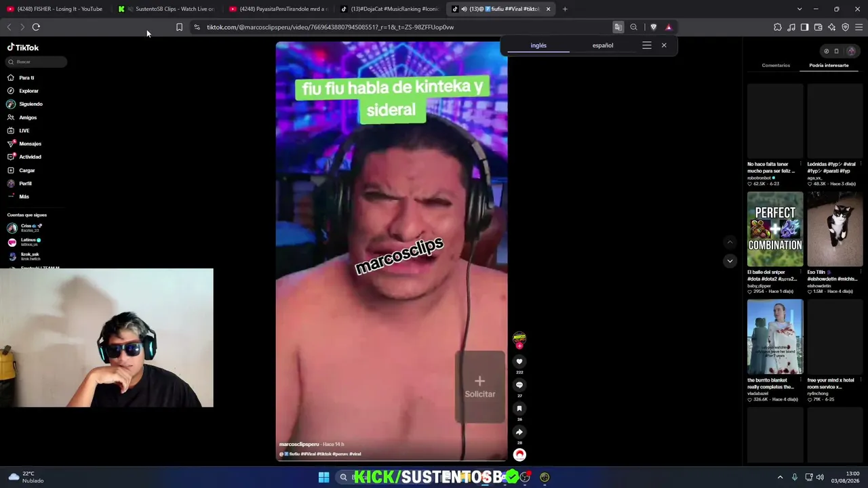The image size is (868, 488).
Task: Select inglés in translate popup
Action: pos(538,45)
